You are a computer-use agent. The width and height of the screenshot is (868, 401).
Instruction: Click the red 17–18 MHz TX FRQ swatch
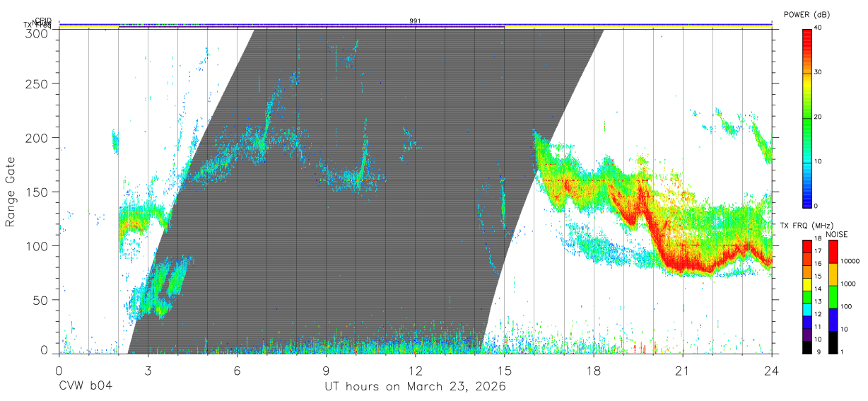pyautogui.click(x=807, y=245)
